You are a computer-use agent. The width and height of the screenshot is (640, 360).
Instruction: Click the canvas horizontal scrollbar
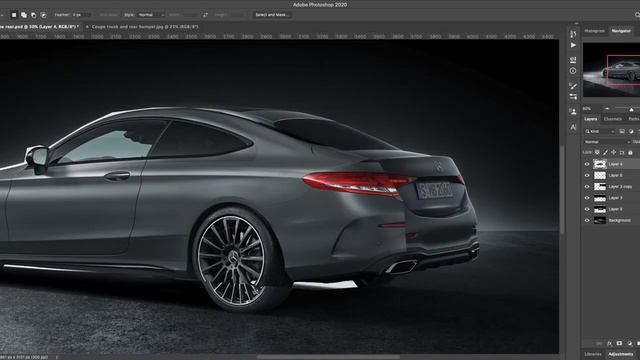tap(329, 357)
